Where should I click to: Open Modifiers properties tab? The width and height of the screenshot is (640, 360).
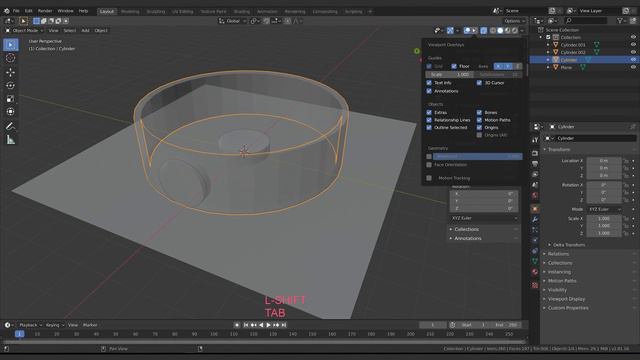tap(535, 220)
